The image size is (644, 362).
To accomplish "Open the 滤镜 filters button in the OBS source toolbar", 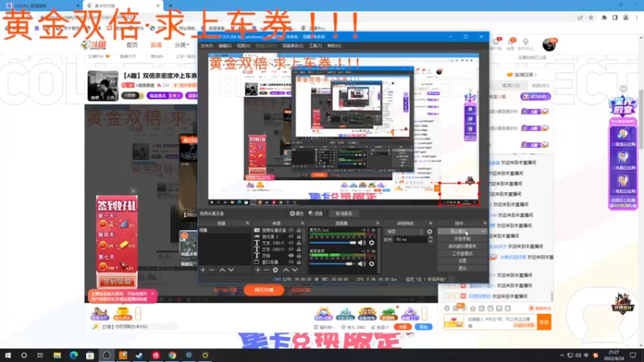I will 316,213.
